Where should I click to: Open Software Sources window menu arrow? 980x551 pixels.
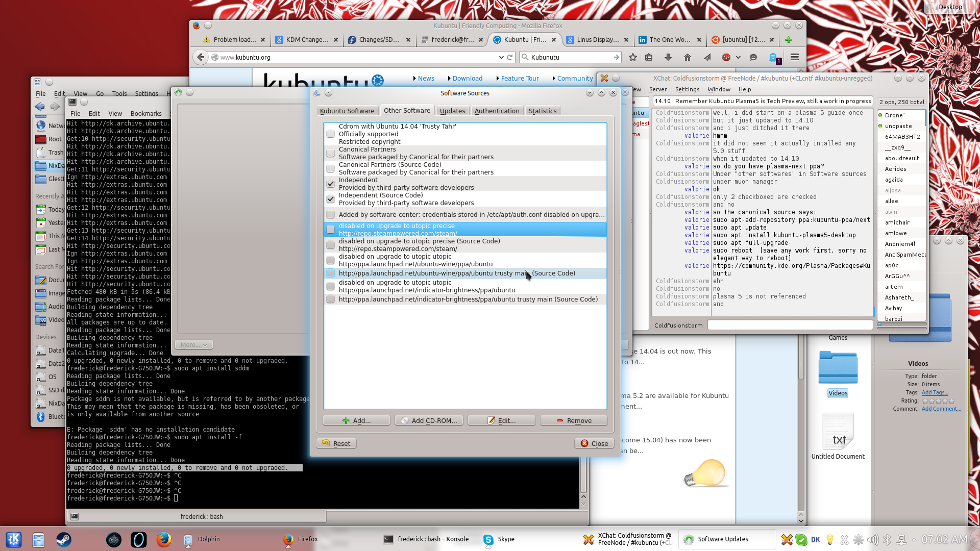(x=590, y=93)
